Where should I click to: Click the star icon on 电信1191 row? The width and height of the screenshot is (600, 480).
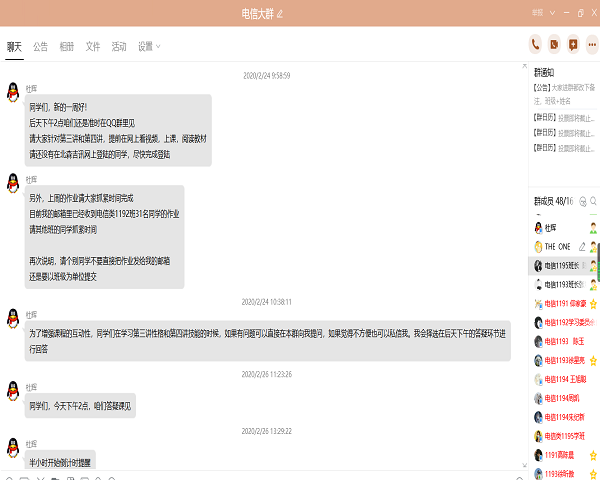[593, 304]
